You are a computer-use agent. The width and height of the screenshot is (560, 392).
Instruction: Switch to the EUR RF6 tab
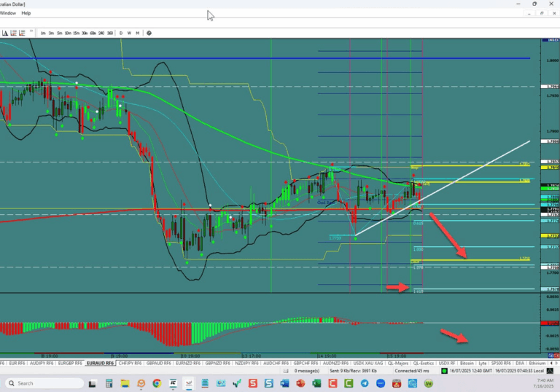(17, 363)
